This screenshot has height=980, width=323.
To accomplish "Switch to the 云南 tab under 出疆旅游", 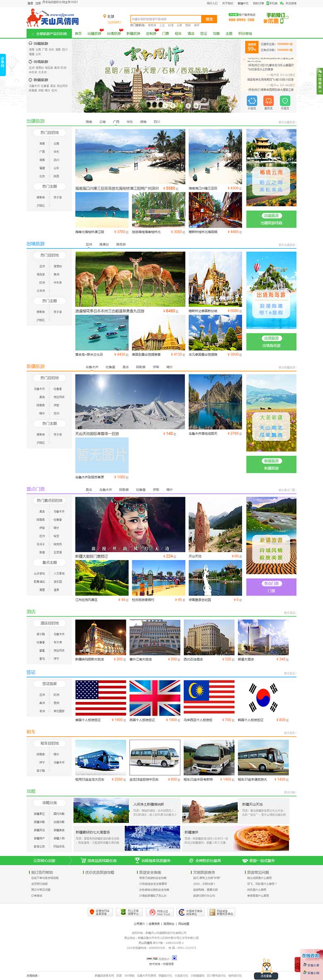I will pyautogui.click(x=102, y=122).
